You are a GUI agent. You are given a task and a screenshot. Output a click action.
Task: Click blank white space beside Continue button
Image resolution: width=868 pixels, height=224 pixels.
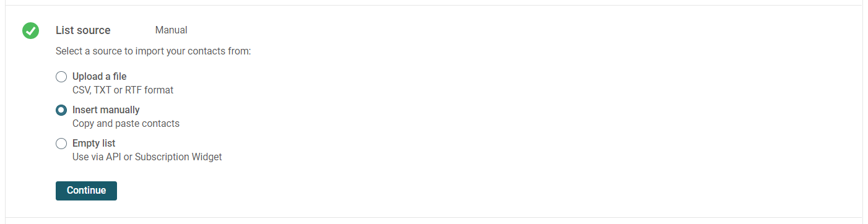[433, 191]
